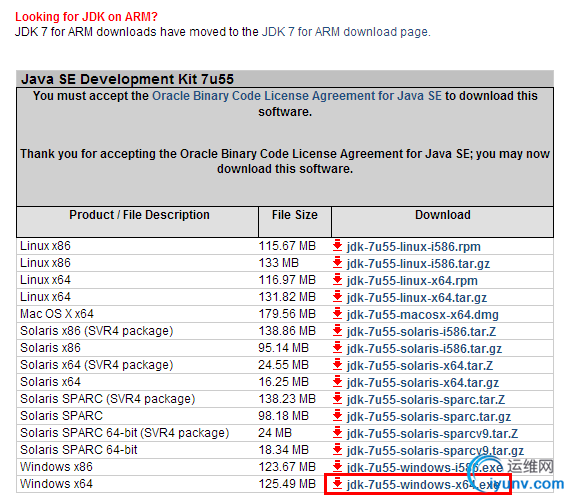This screenshot has width=570, height=500.
Task: Click download arrow icon for jdk-7u55-solaris-i586.tar.Z
Action: pos(337,331)
